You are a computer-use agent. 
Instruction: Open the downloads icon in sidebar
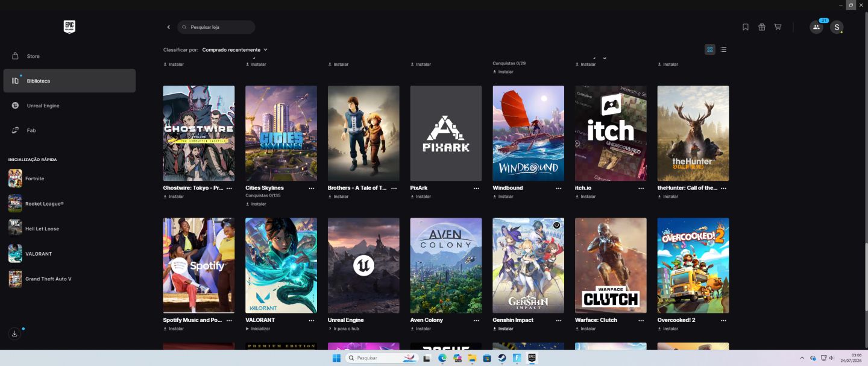(x=15, y=333)
